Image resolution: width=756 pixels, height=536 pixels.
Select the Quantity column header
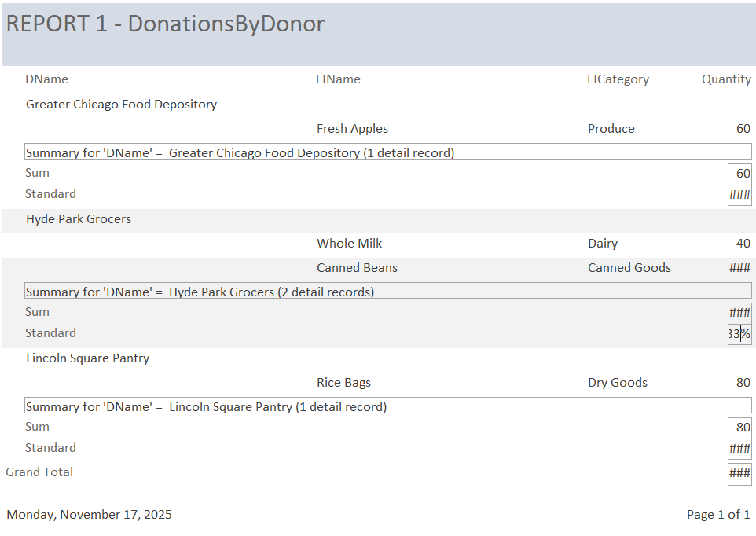tap(726, 79)
